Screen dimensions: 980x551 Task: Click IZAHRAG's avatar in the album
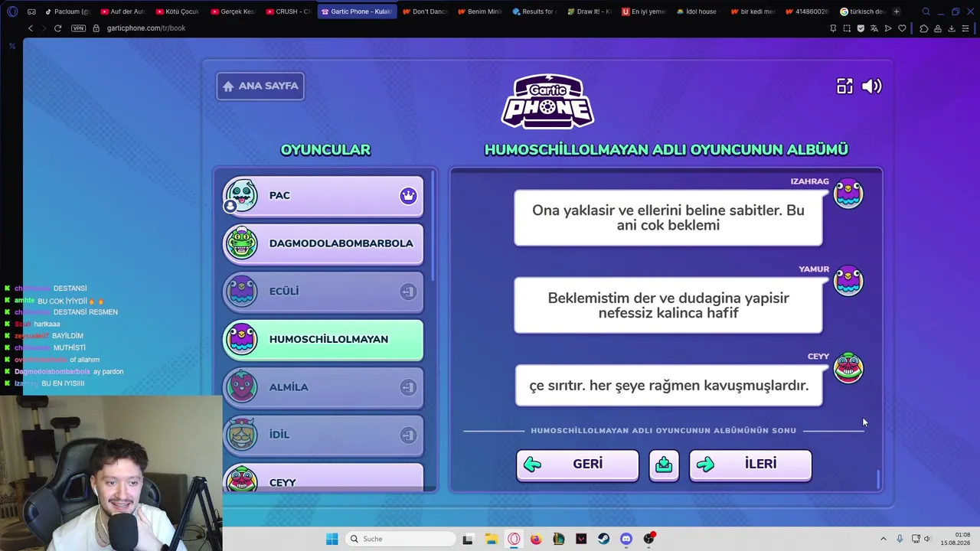848,194
